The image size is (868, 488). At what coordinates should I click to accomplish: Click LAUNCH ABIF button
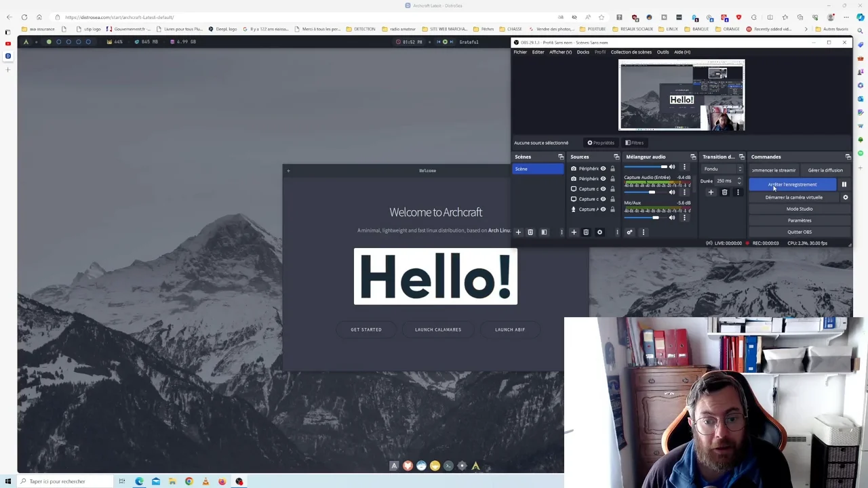point(510,329)
